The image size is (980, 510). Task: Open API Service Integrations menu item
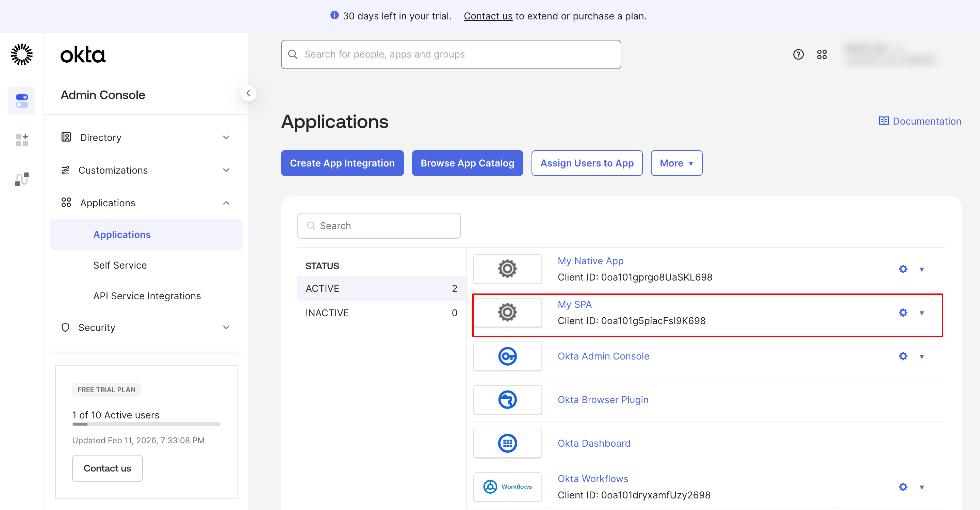click(147, 296)
